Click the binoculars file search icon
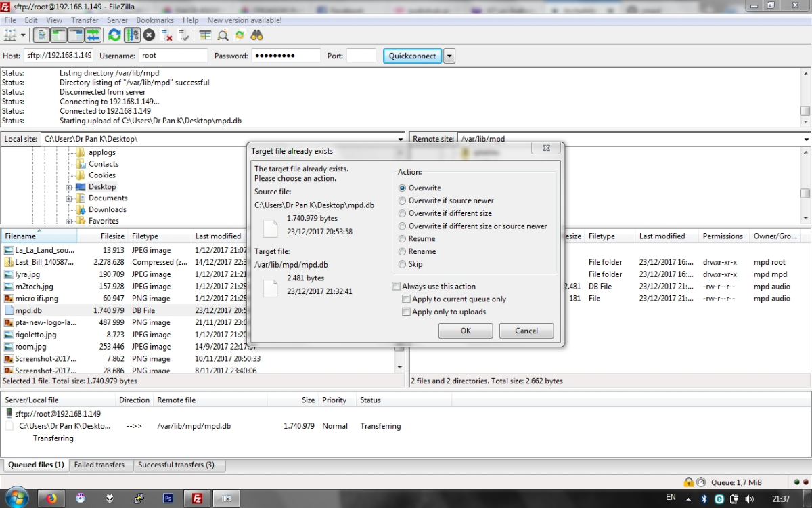Image resolution: width=812 pixels, height=508 pixels. (x=256, y=35)
